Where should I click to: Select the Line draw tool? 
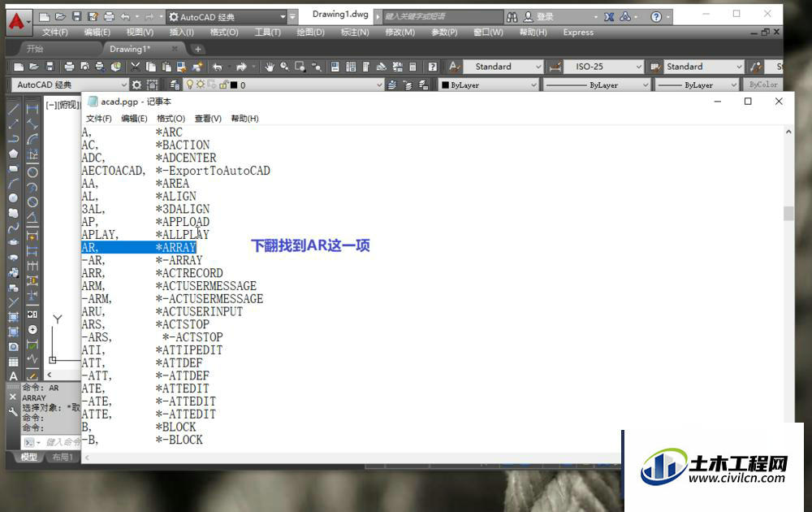coord(14,109)
